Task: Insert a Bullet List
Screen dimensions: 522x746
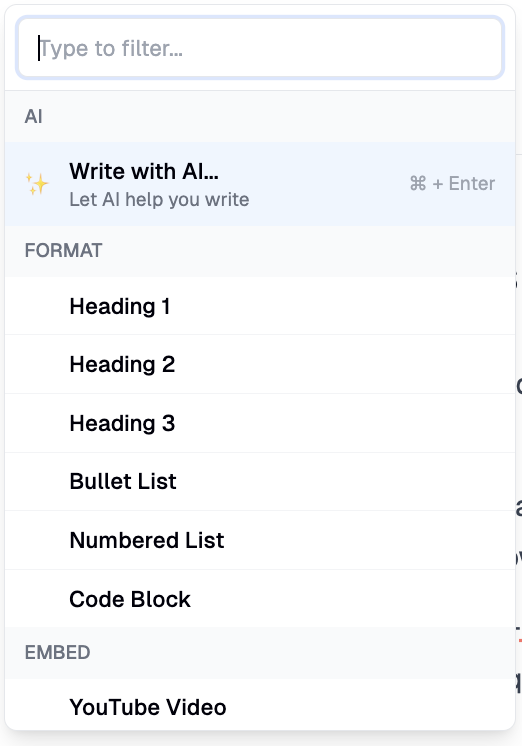Action: tap(260, 481)
